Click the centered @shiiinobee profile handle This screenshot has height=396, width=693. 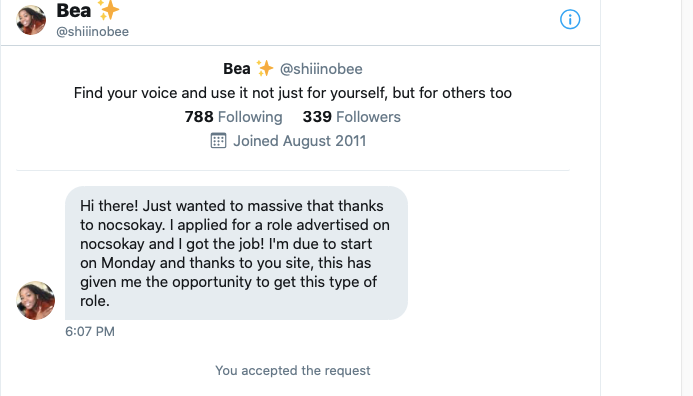coord(321,69)
